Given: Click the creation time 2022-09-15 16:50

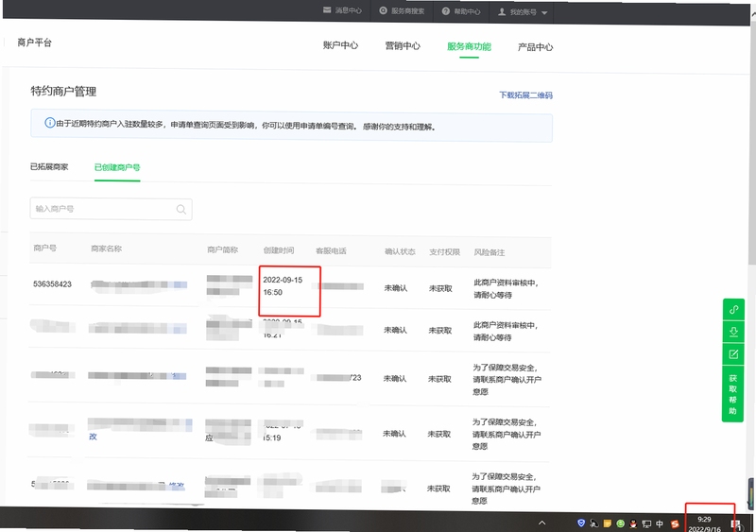Looking at the screenshot, I should [283, 286].
